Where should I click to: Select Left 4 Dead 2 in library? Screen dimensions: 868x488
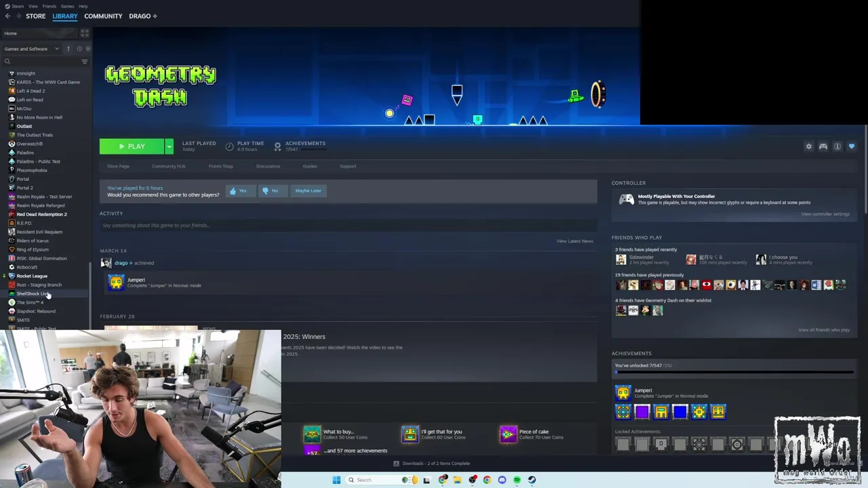[31, 91]
